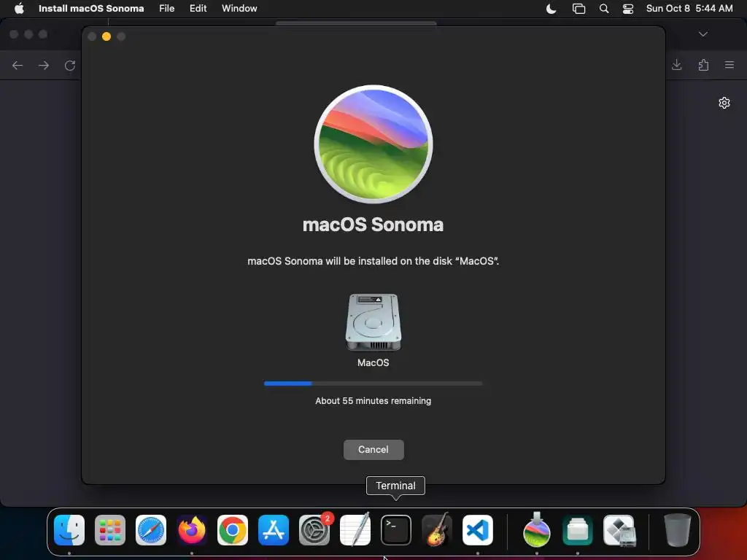The height and width of the screenshot is (560, 747).
Task: Launch Visual Studio Code from the Dock
Action: pos(478,530)
